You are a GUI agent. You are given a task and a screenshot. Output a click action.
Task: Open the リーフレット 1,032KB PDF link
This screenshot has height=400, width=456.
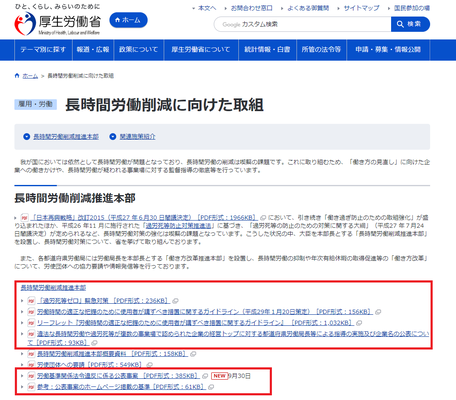(x=195, y=323)
